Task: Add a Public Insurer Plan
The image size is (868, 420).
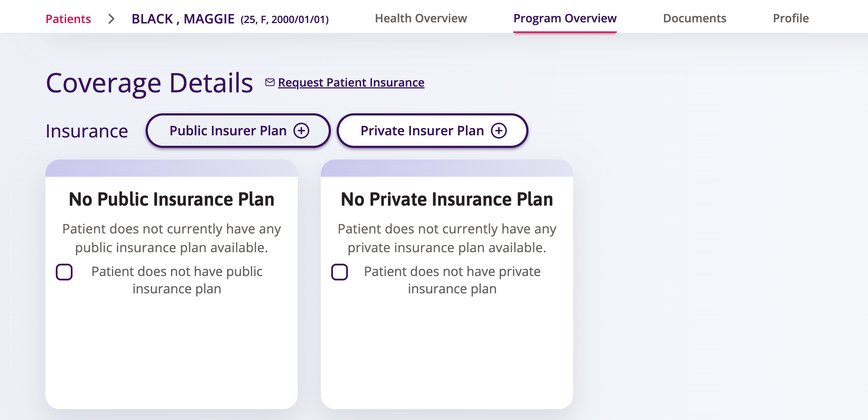Action: coord(238,131)
